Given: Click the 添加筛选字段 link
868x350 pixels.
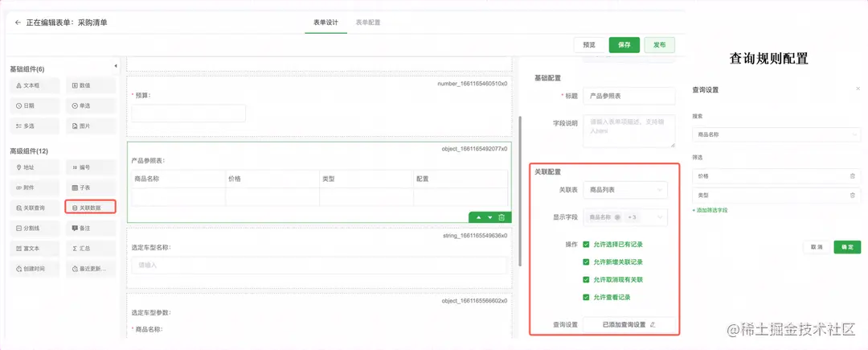Looking at the screenshot, I should click(x=710, y=211).
